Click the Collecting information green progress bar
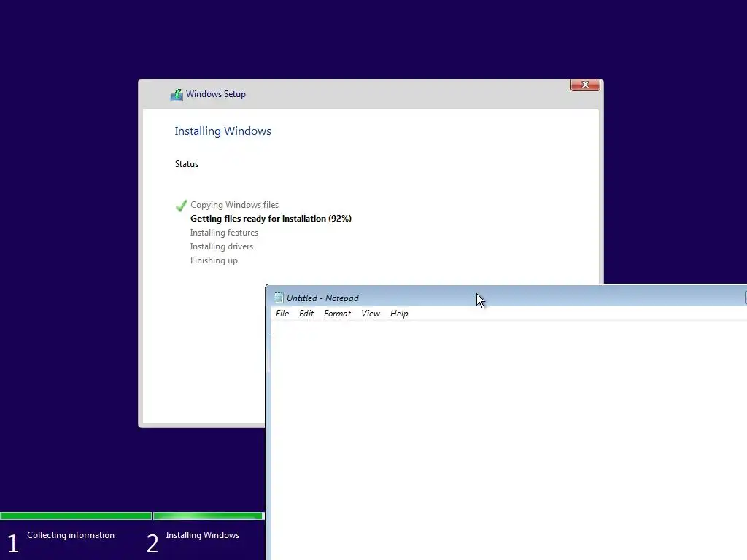 [76, 516]
